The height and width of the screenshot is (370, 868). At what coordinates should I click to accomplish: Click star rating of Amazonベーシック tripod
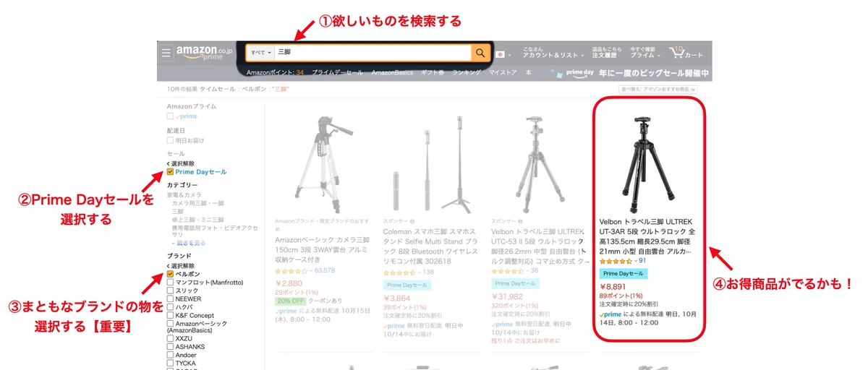290,270
